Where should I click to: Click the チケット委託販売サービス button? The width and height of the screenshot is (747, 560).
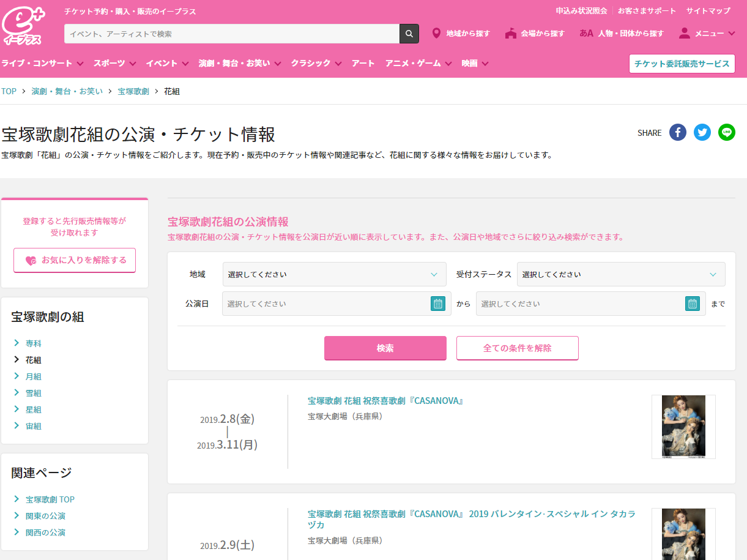pos(682,64)
